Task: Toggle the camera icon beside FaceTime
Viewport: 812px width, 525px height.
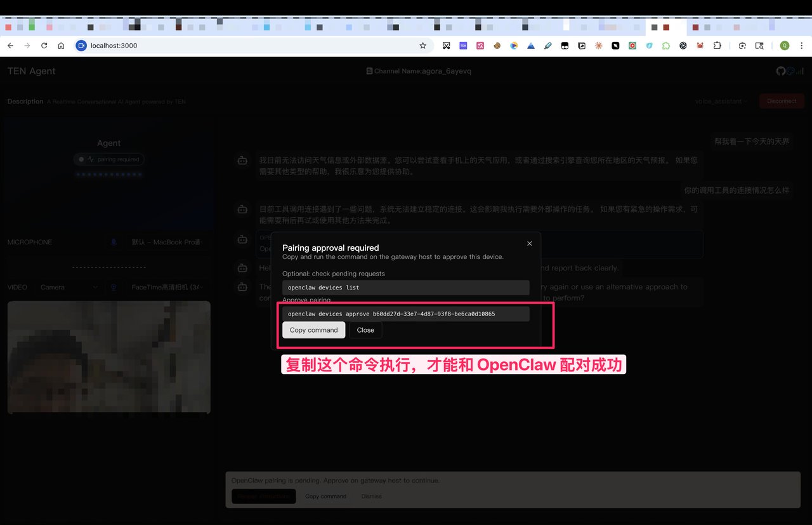Action: 114,287
